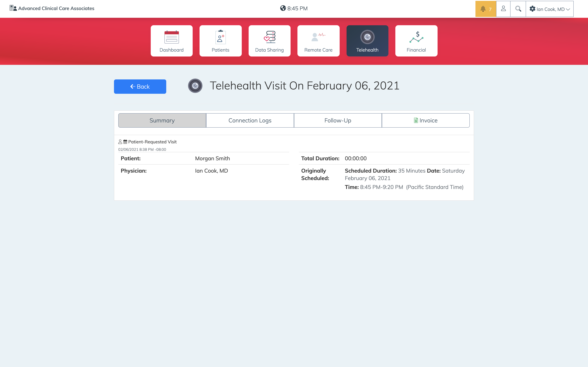
Task: Switch to the Connection Logs tab
Action: click(x=250, y=120)
